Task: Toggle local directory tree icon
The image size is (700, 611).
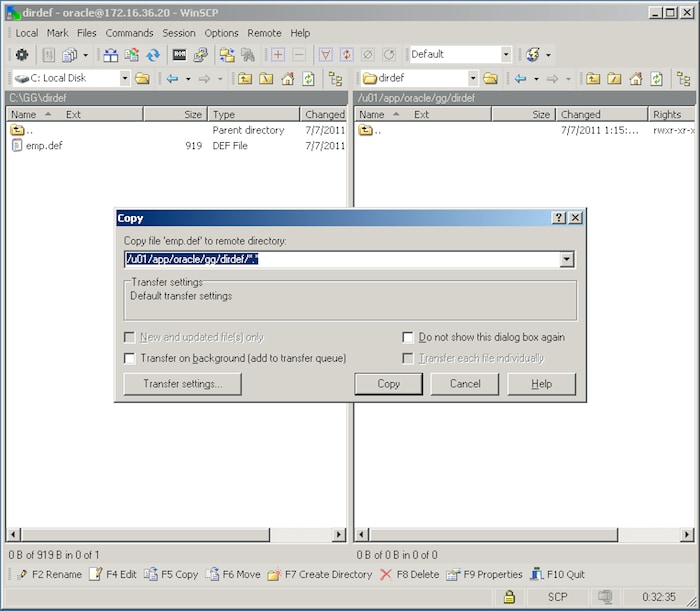Action: (x=335, y=79)
